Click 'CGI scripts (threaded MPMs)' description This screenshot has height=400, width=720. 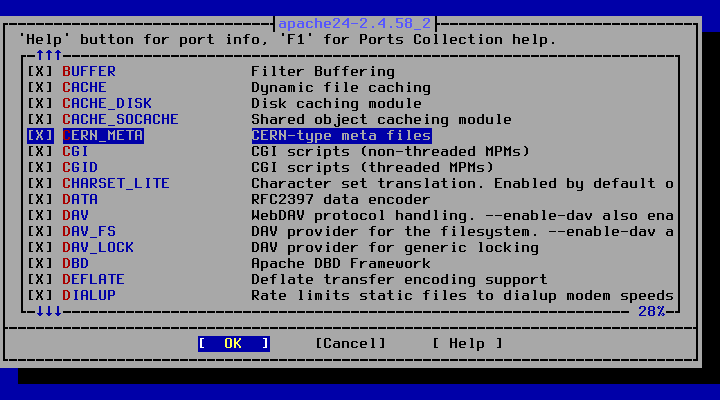point(372,168)
